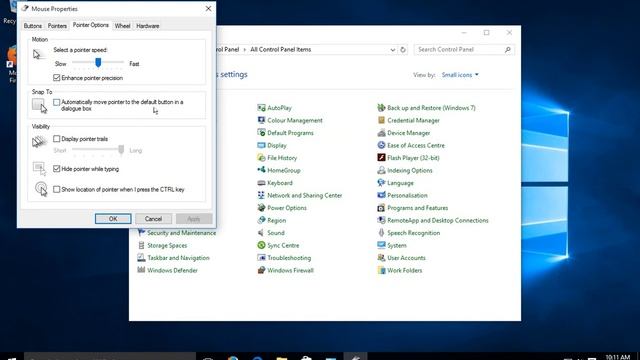Open Colour Management item

[295, 120]
